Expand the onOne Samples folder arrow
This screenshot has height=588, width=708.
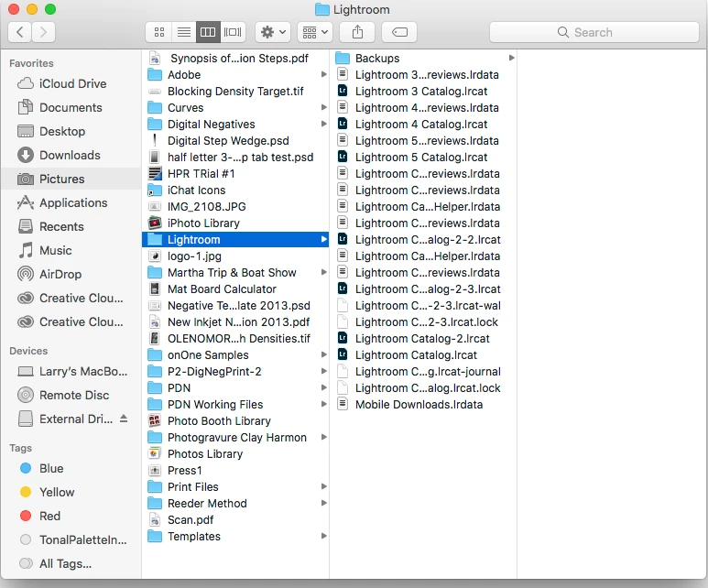pos(323,355)
